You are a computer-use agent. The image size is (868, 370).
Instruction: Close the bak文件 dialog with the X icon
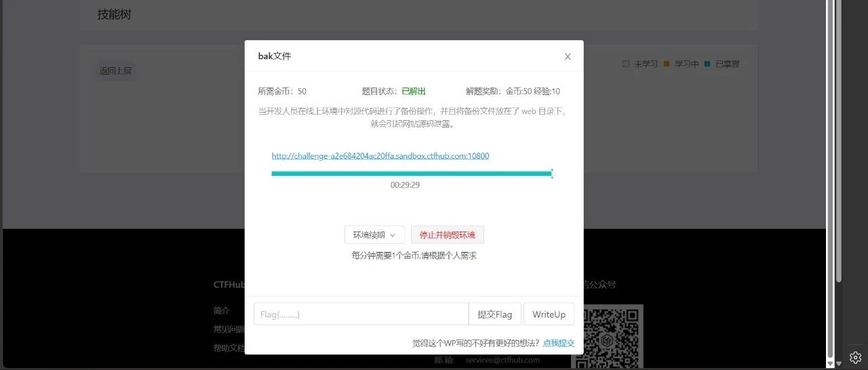coord(568,56)
